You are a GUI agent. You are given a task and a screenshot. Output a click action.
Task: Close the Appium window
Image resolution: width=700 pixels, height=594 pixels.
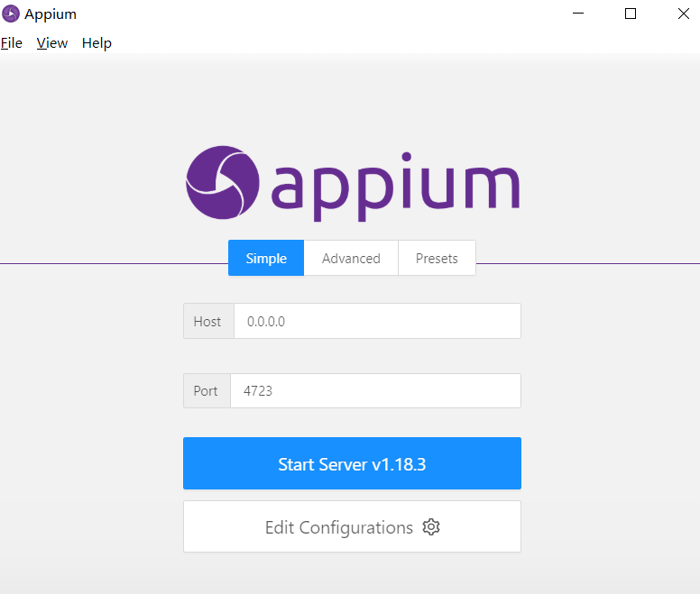(x=684, y=14)
